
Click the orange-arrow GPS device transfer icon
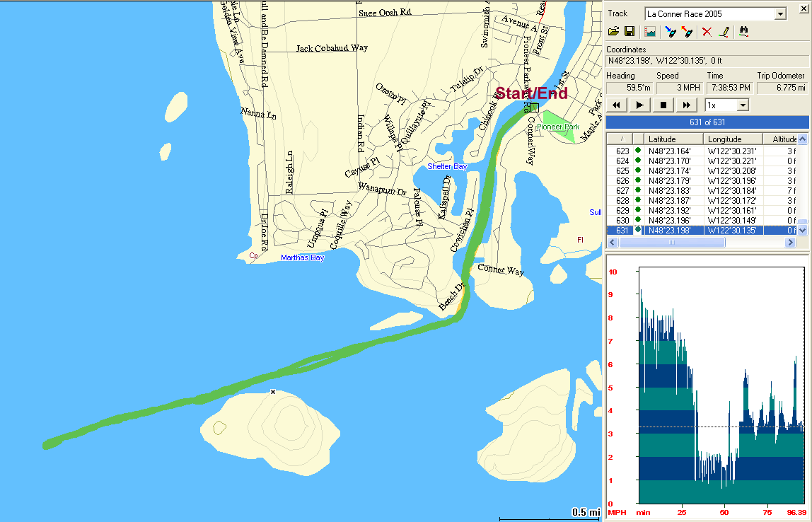coord(686,32)
